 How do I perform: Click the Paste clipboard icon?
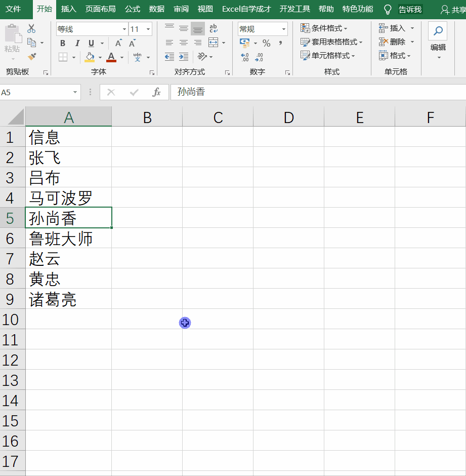coord(13,33)
